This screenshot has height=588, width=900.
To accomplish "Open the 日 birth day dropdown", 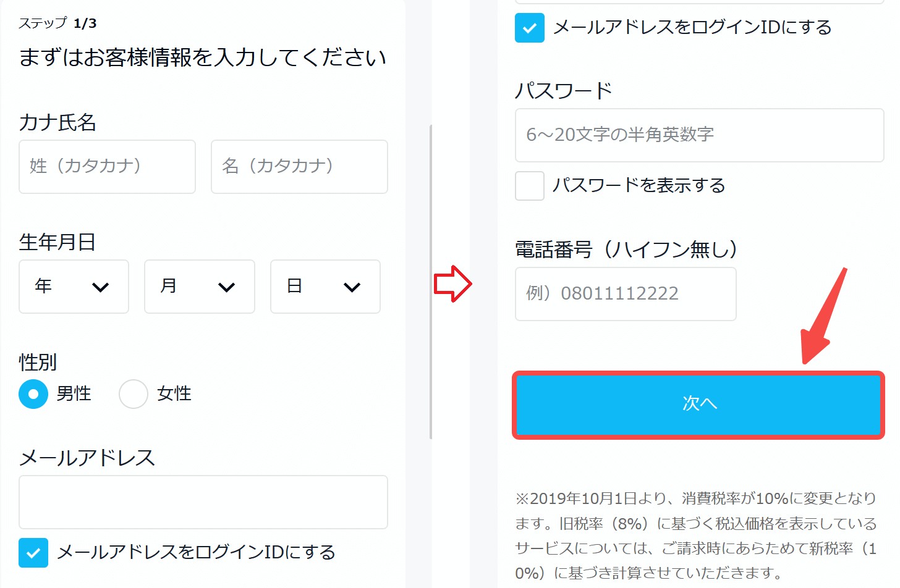I will click(x=325, y=287).
